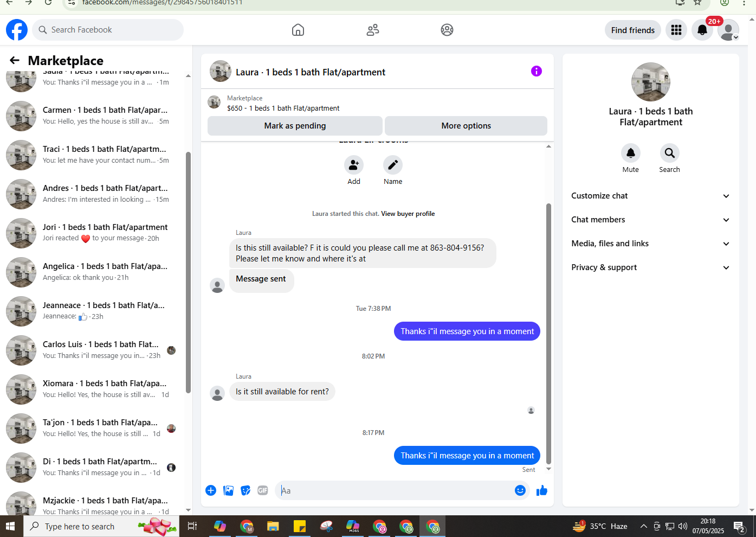The width and height of the screenshot is (756, 537).
Task: Open the Notifications bell
Action: click(x=702, y=30)
